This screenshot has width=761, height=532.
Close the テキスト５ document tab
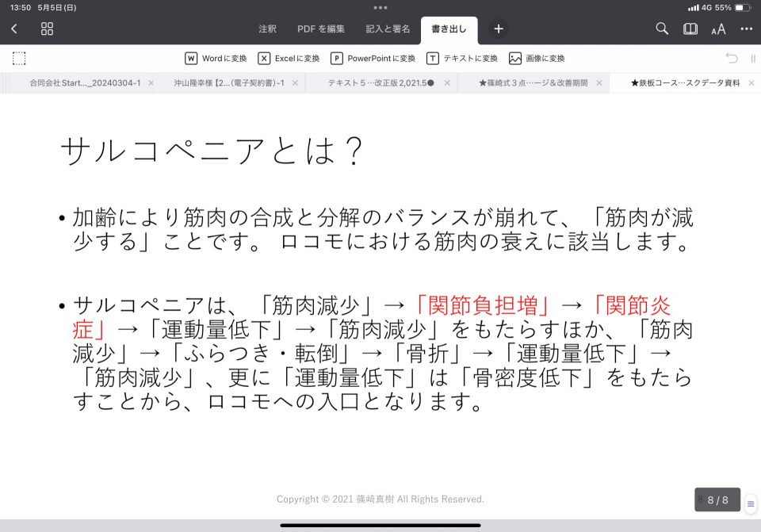(x=447, y=83)
